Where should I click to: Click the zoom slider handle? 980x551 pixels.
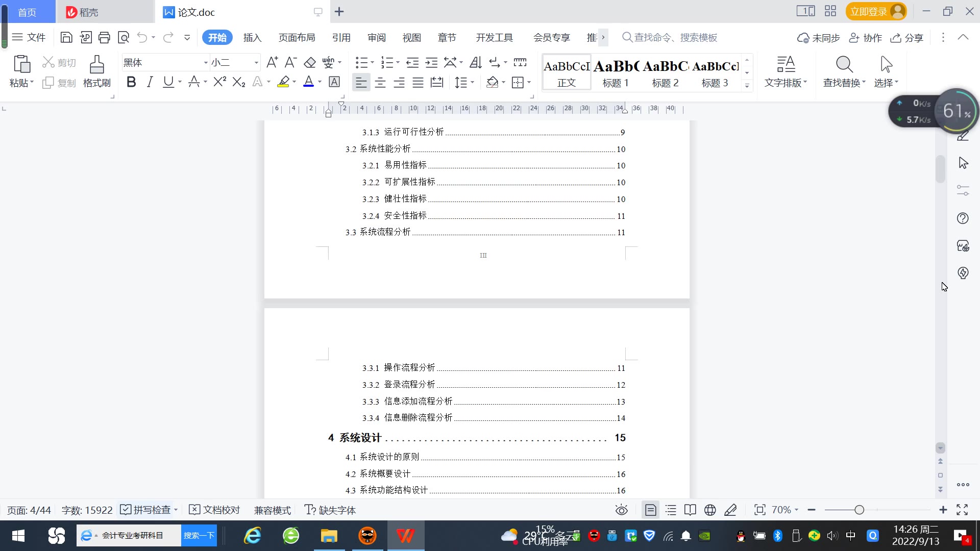859,510
